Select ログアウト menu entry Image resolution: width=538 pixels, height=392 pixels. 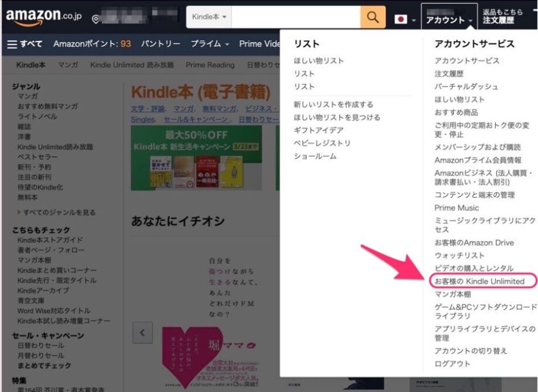pos(452,364)
